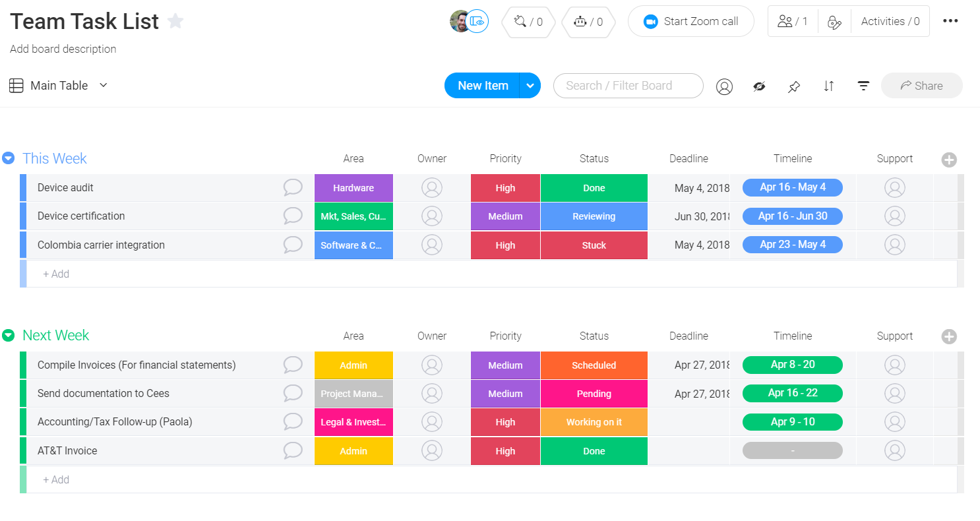The height and width of the screenshot is (521, 980).
Task: Click Timeline column header in Next Week
Action: [x=793, y=336]
